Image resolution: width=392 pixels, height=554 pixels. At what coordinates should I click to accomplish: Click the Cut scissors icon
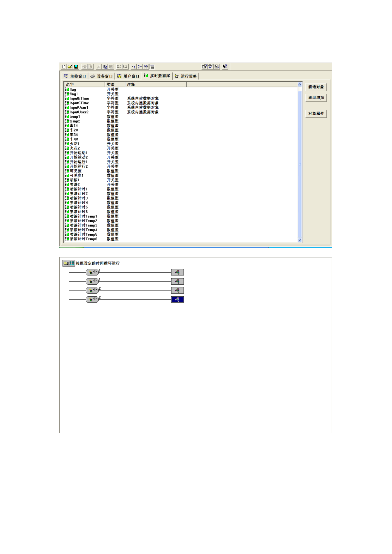coord(99,67)
